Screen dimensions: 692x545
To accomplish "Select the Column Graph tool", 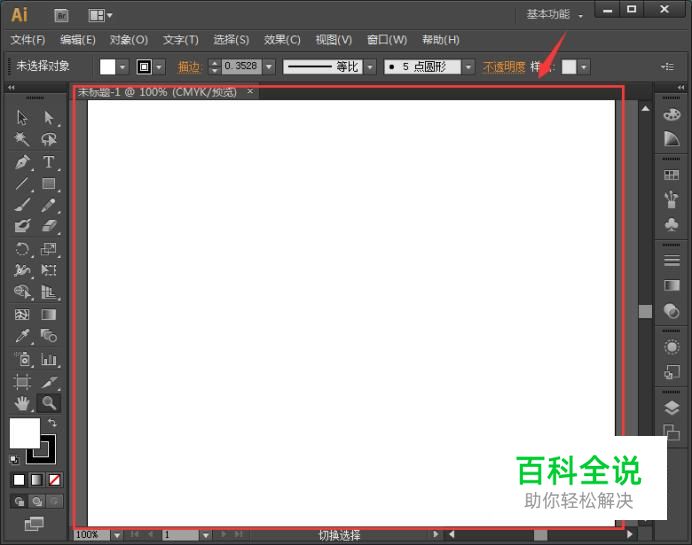I will click(x=49, y=359).
